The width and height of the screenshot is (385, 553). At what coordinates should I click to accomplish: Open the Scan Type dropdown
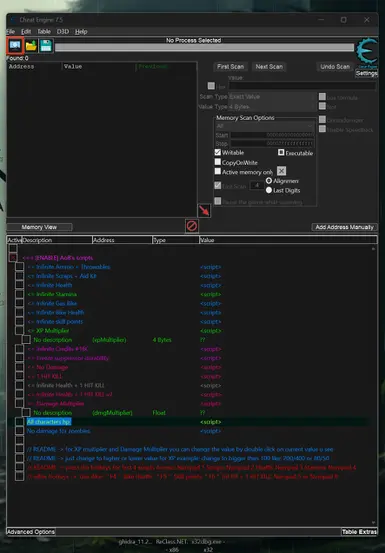[x=273, y=97]
